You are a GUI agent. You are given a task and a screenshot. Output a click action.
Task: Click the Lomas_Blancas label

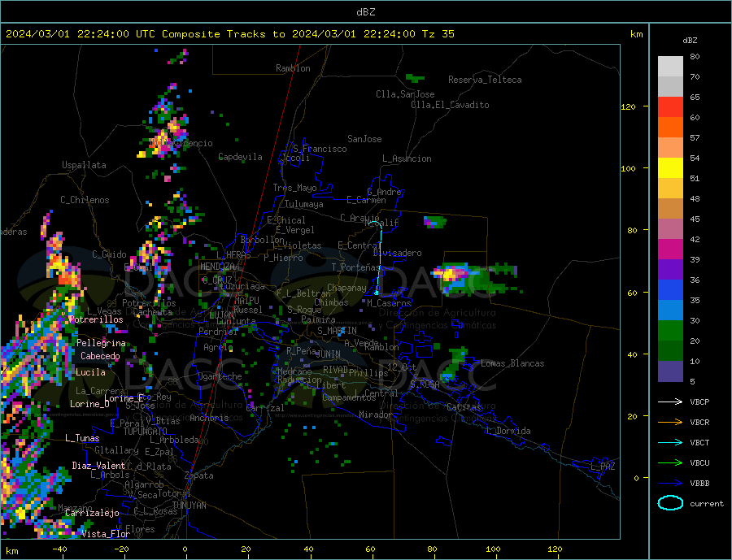pos(512,363)
